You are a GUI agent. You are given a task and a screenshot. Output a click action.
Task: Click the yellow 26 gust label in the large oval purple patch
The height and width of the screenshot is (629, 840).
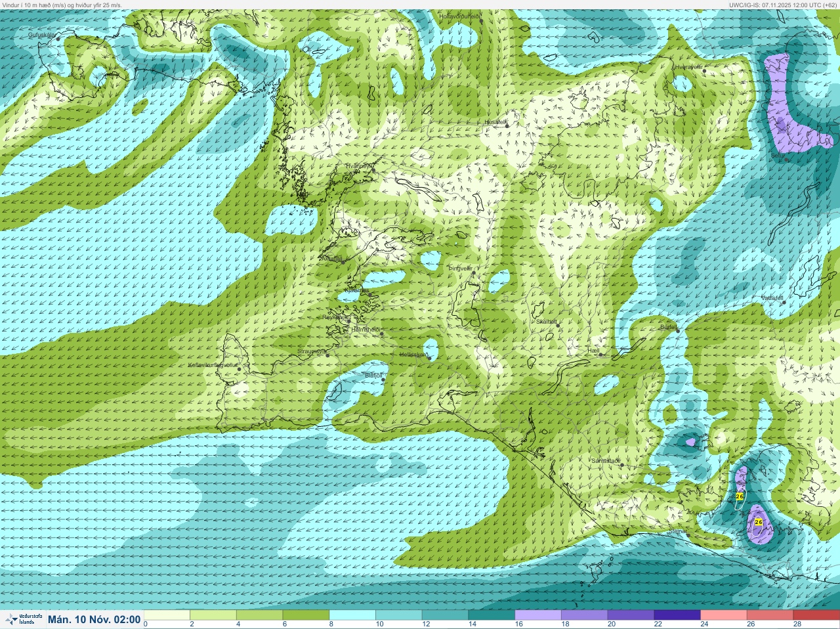(759, 522)
